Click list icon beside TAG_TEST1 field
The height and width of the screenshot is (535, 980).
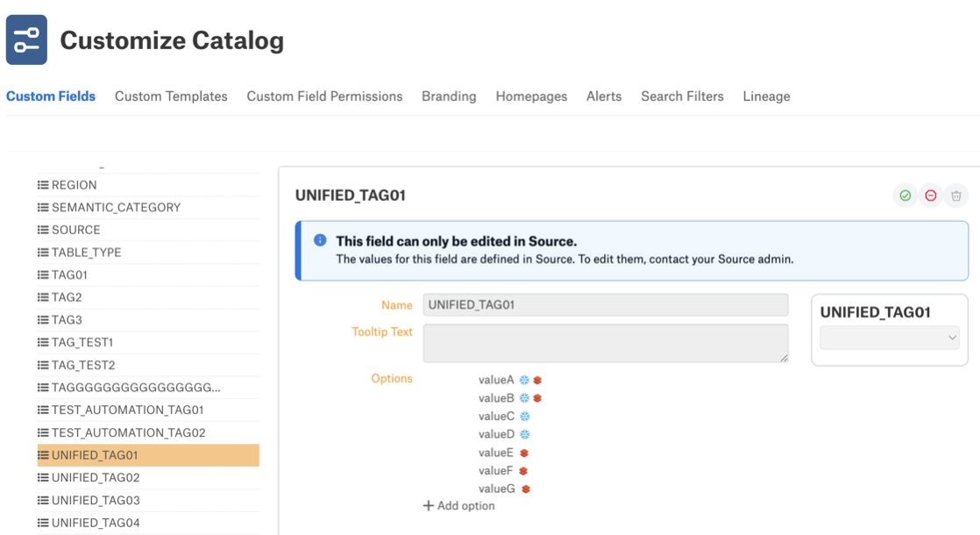pyautogui.click(x=43, y=343)
